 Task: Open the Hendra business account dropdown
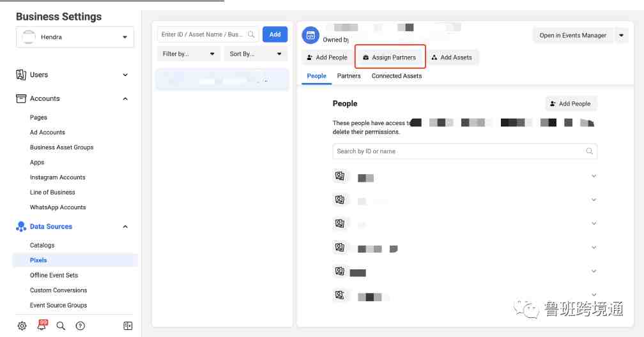tap(75, 37)
